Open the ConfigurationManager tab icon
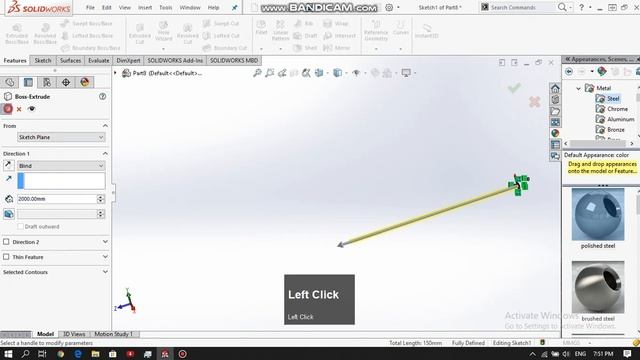The image size is (640, 360). pos(47,82)
